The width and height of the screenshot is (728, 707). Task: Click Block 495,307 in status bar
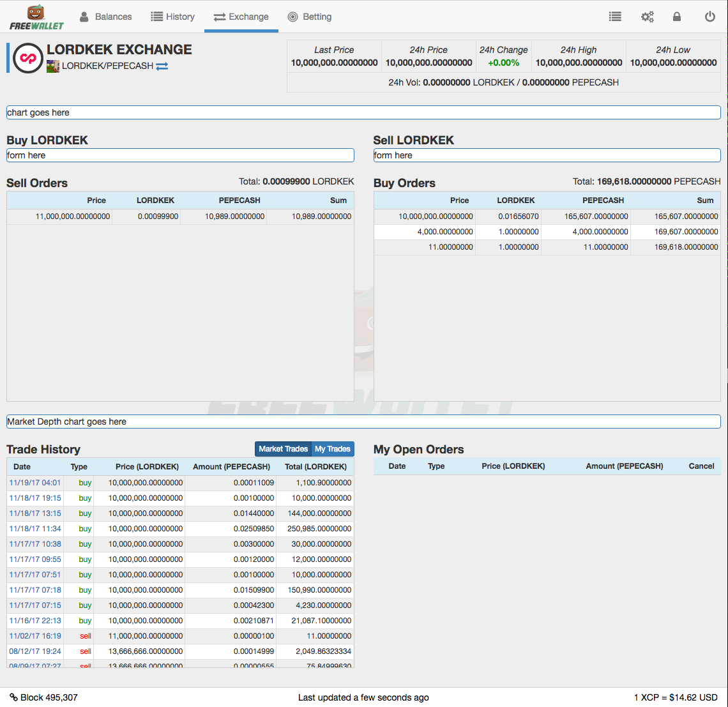pyautogui.click(x=49, y=697)
